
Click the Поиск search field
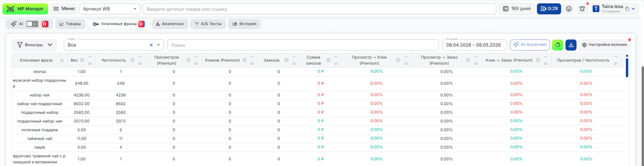click(x=303, y=45)
